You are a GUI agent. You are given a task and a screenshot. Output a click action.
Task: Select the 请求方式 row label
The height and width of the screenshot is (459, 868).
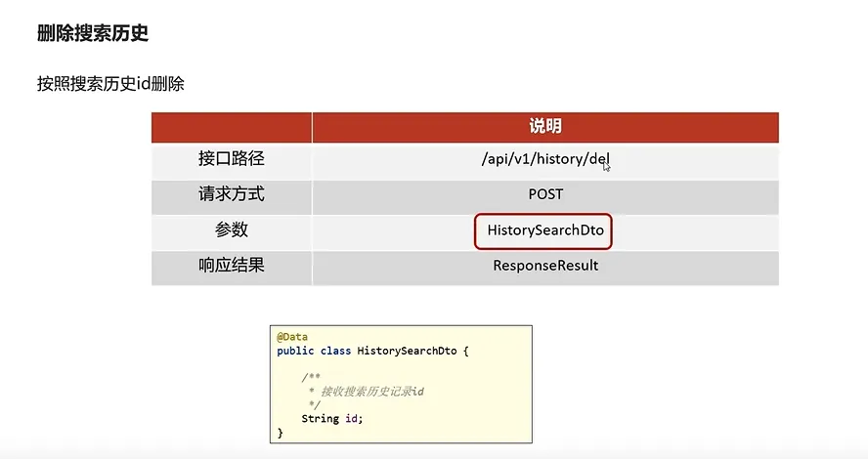pyautogui.click(x=232, y=194)
